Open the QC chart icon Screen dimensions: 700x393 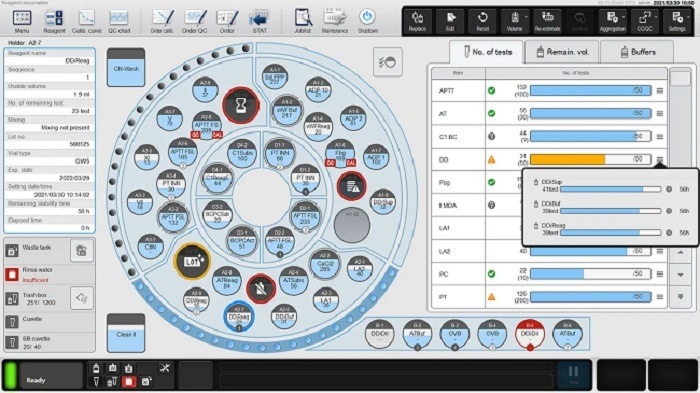coord(119,21)
